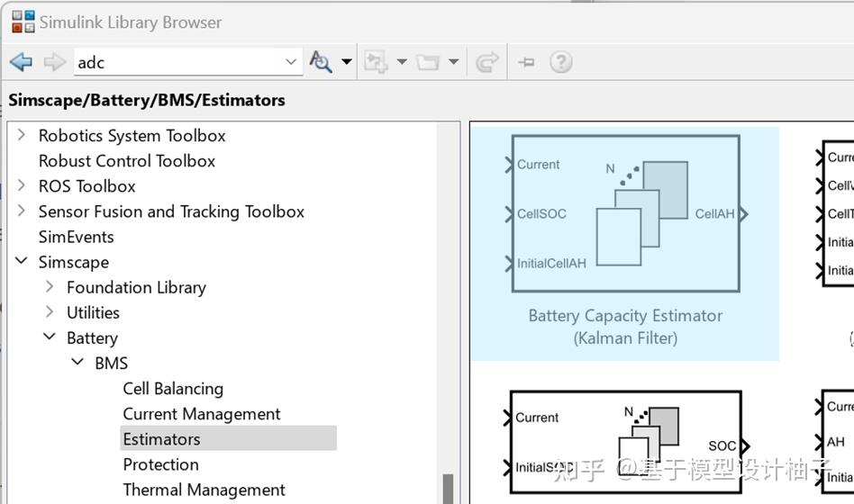The height and width of the screenshot is (504, 854).
Task: Open the search history combo box arrow
Action: click(291, 61)
